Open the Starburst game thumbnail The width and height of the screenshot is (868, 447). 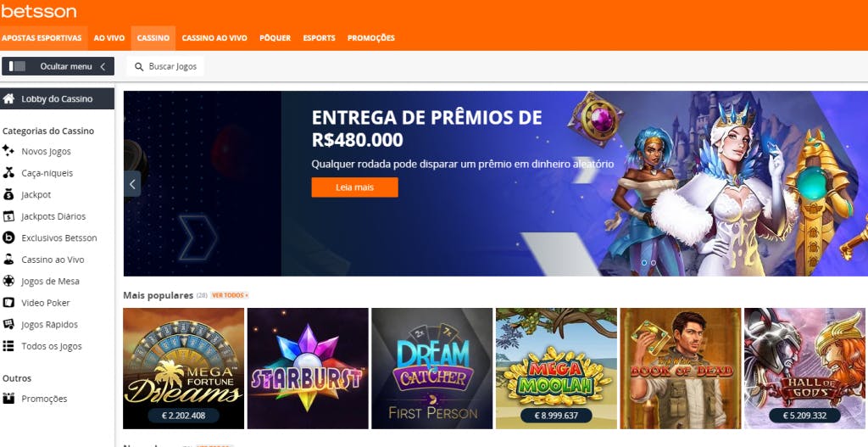tap(308, 368)
